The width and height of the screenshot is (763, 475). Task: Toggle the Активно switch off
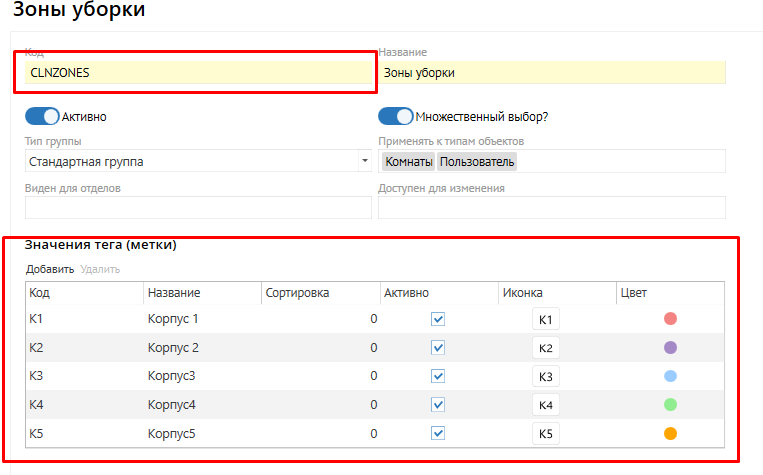[42, 116]
